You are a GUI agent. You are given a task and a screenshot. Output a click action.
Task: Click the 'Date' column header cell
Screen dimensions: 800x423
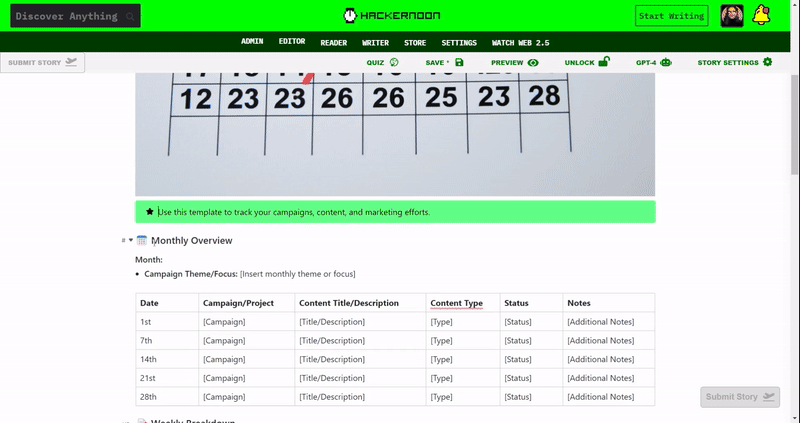[167, 303]
